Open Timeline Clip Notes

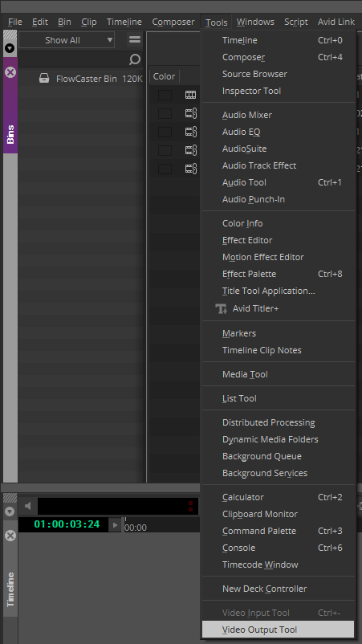click(x=279, y=350)
